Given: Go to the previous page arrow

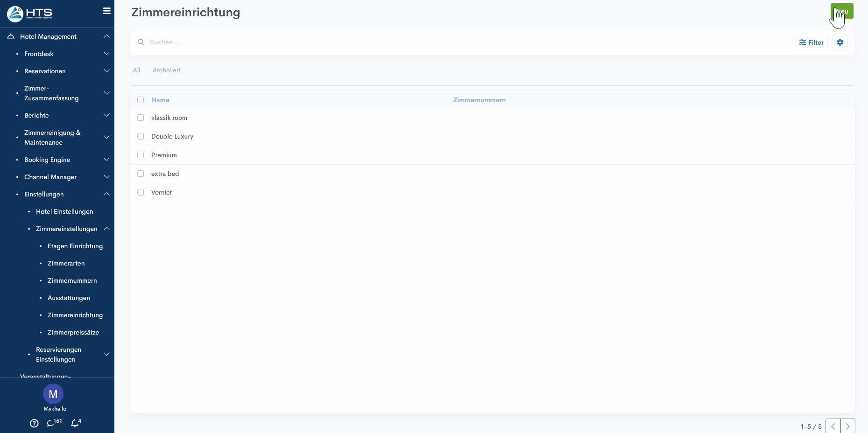Looking at the screenshot, I should point(833,426).
